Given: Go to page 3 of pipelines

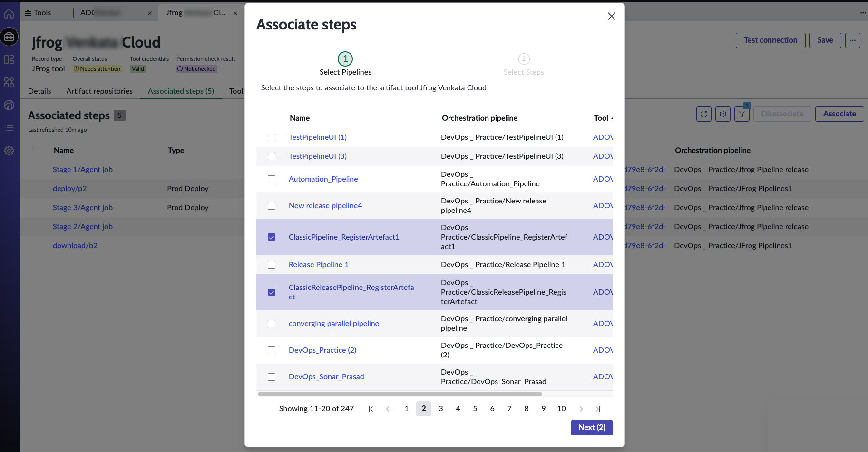Looking at the screenshot, I should [x=441, y=409].
